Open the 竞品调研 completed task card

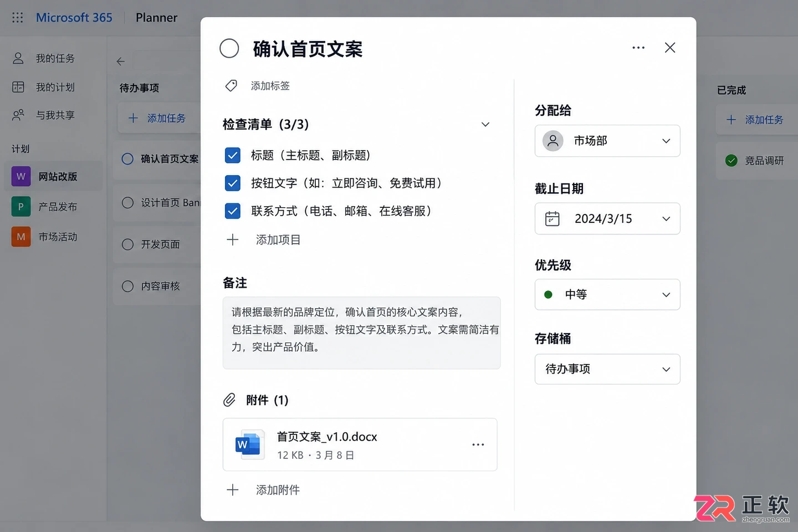[x=757, y=161]
